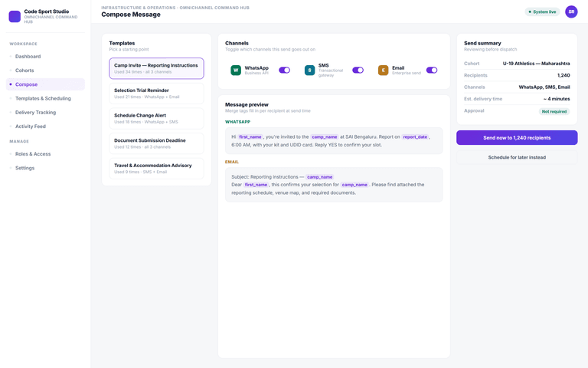The height and width of the screenshot is (368, 588).
Task: Open Dashboard in the sidebar
Action: click(x=45, y=56)
